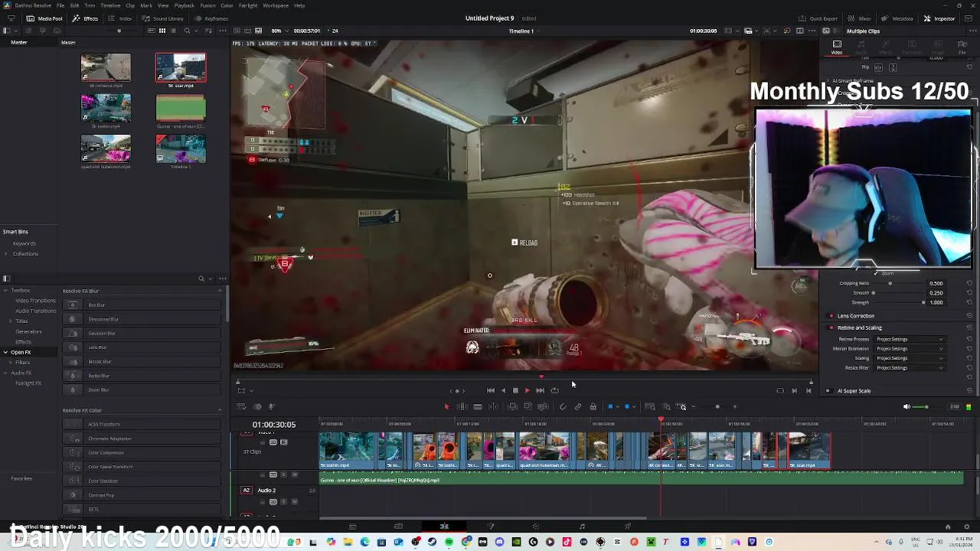Toggle loop playback icon
Image resolution: width=980 pixels, height=551 pixels.
554,390
